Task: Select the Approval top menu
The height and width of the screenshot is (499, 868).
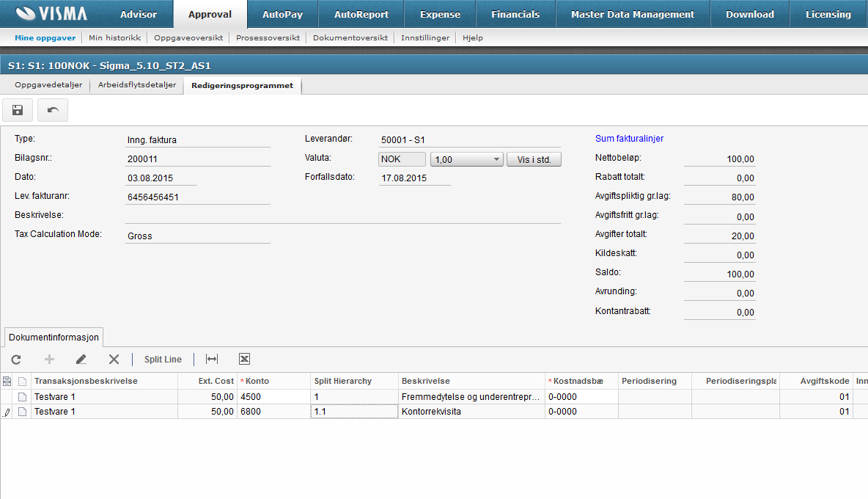Action: pyautogui.click(x=210, y=15)
